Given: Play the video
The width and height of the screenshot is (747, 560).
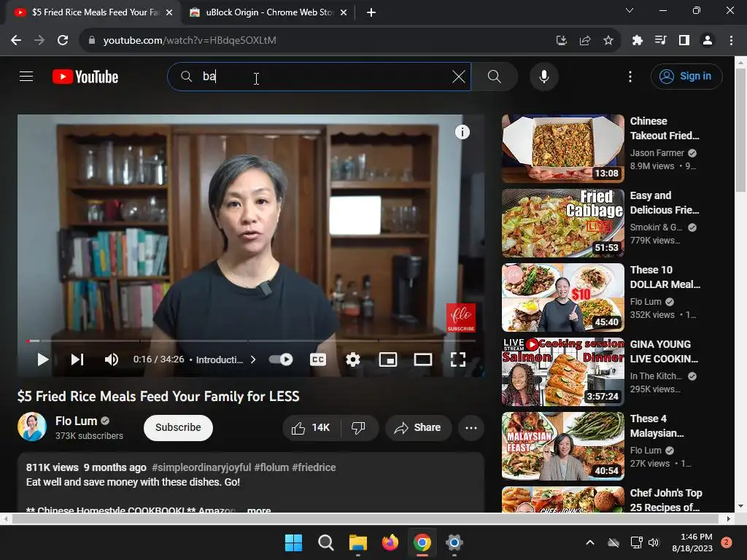Looking at the screenshot, I should pyautogui.click(x=42, y=359).
